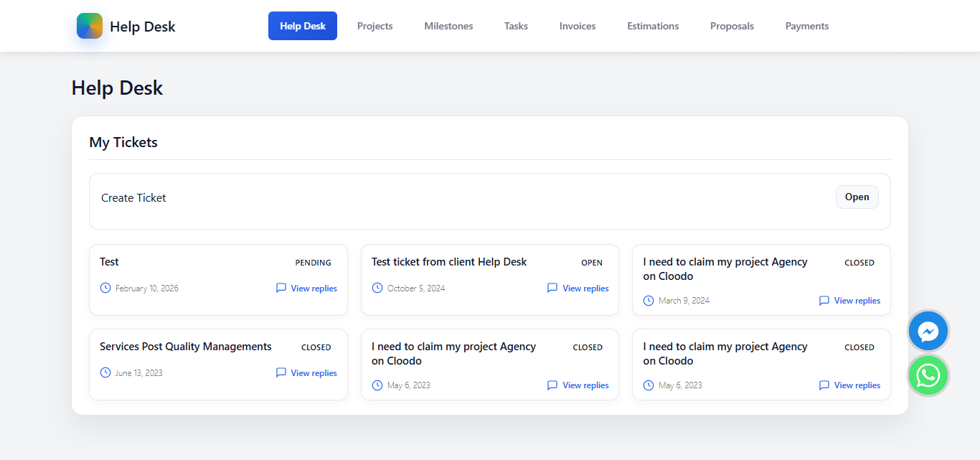Expand Create Ticket with Open button

pos(857,197)
